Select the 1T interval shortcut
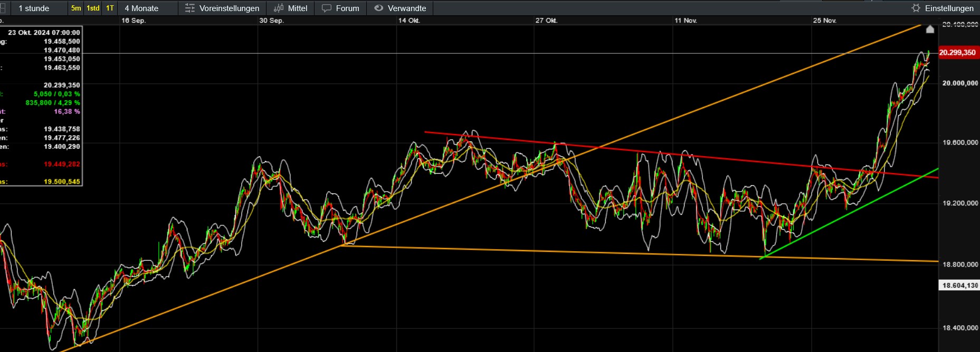Viewport: 980px width, 352px height. click(x=110, y=8)
